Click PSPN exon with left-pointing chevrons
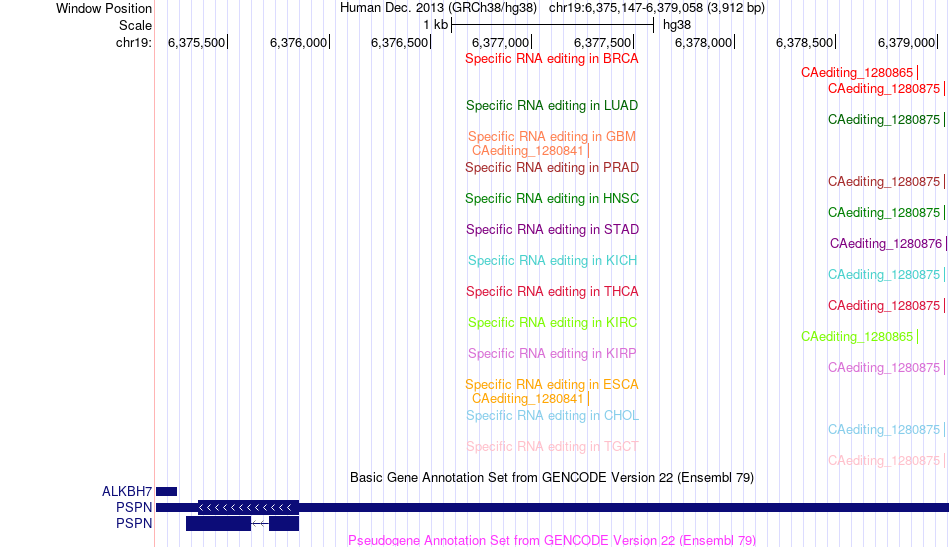This screenshot has height=547, width=950. [248, 507]
